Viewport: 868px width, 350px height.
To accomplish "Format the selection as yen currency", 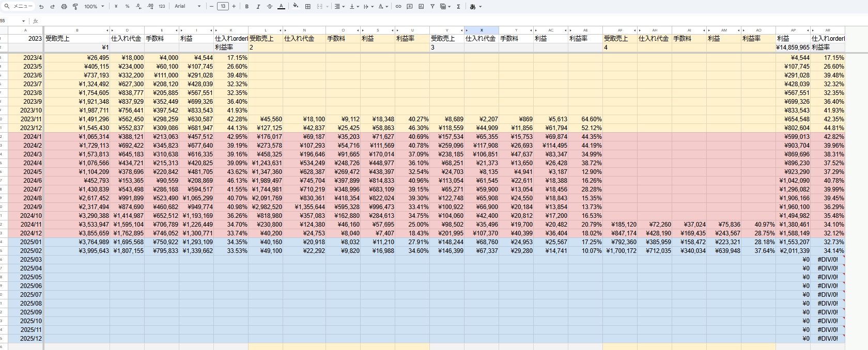I will tap(116, 6).
